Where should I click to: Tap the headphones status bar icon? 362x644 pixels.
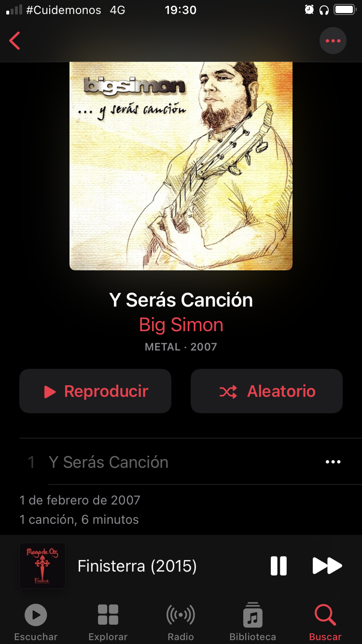pos(324,10)
